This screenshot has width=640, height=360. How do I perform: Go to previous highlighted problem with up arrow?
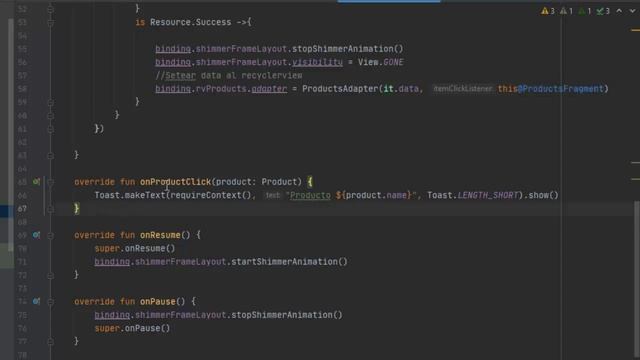[619, 11]
